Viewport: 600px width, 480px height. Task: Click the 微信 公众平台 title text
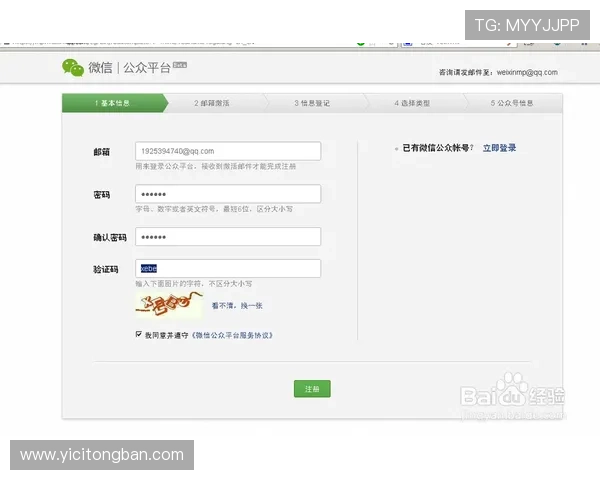click(129, 68)
